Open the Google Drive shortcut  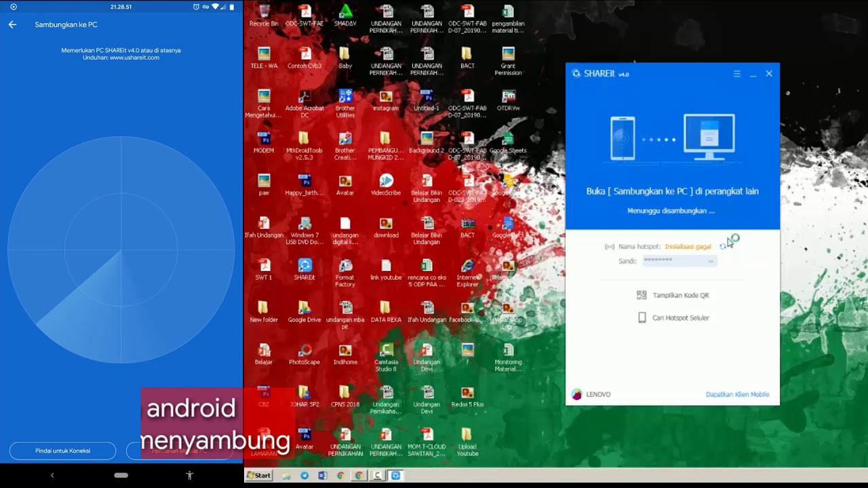[x=304, y=312]
